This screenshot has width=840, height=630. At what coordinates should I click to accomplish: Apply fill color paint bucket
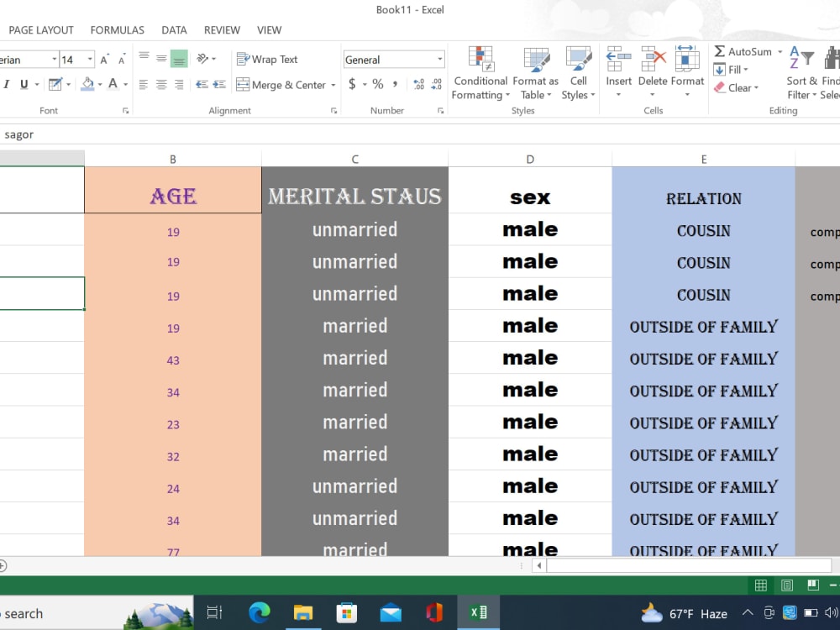tap(87, 84)
